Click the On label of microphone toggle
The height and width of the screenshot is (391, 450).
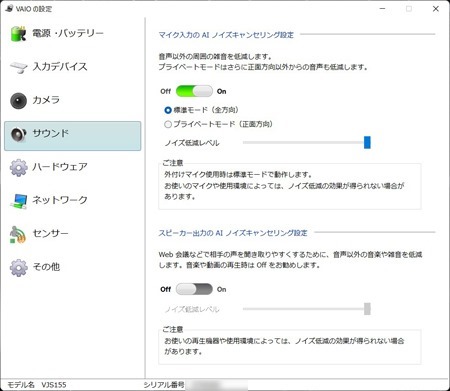[222, 91]
